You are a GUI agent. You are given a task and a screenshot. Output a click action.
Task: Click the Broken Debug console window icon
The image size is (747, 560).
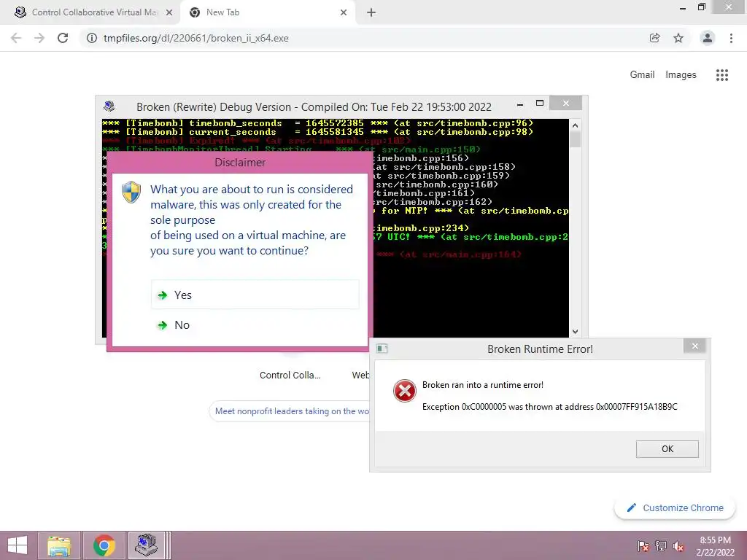click(109, 106)
